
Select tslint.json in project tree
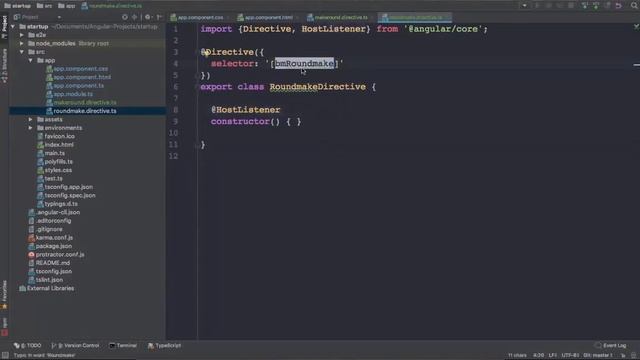click(x=49, y=280)
